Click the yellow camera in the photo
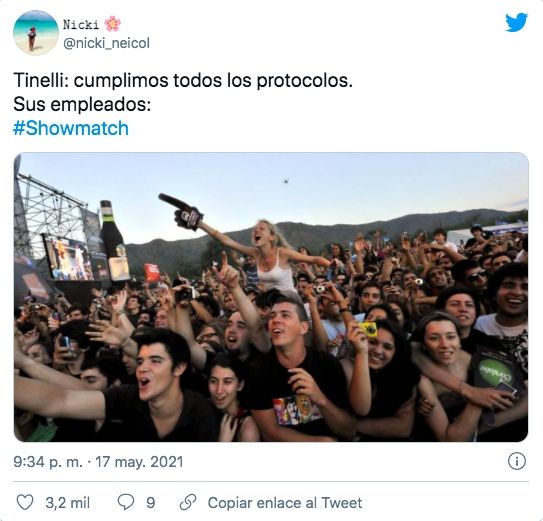Screen dimensions: 543x521 click(x=368, y=329)
